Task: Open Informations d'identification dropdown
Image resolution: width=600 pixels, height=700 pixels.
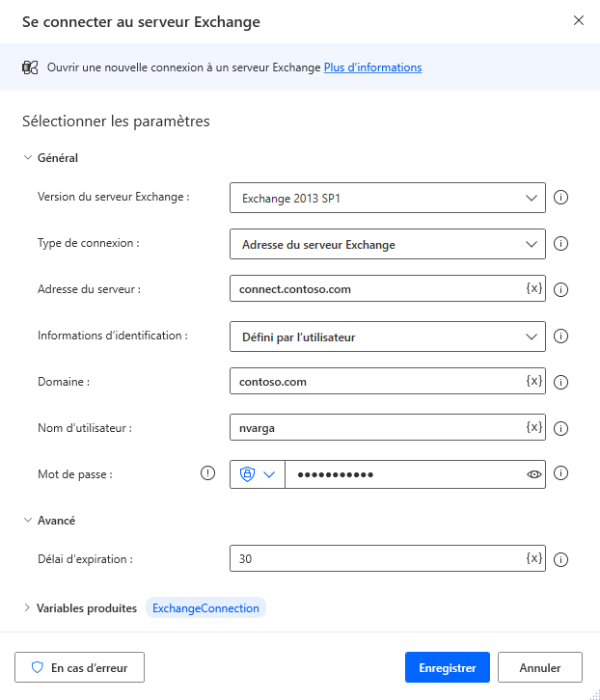Action: [x=388, y=337]
